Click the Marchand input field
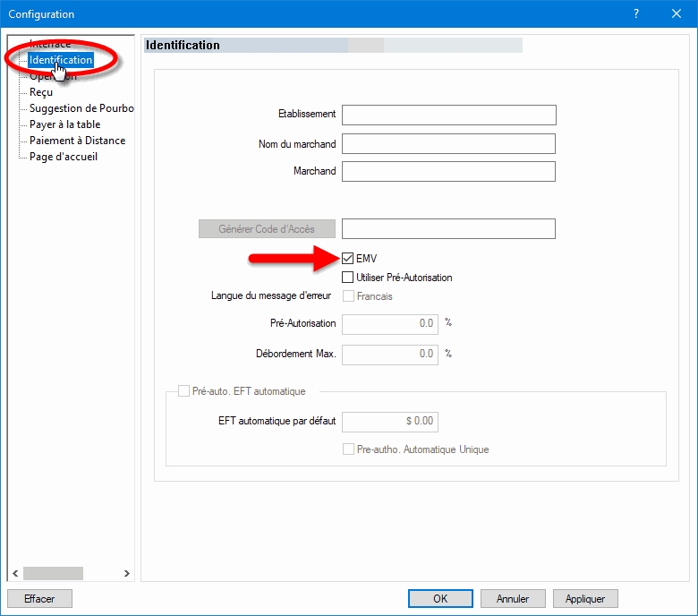 pos(448,171)
